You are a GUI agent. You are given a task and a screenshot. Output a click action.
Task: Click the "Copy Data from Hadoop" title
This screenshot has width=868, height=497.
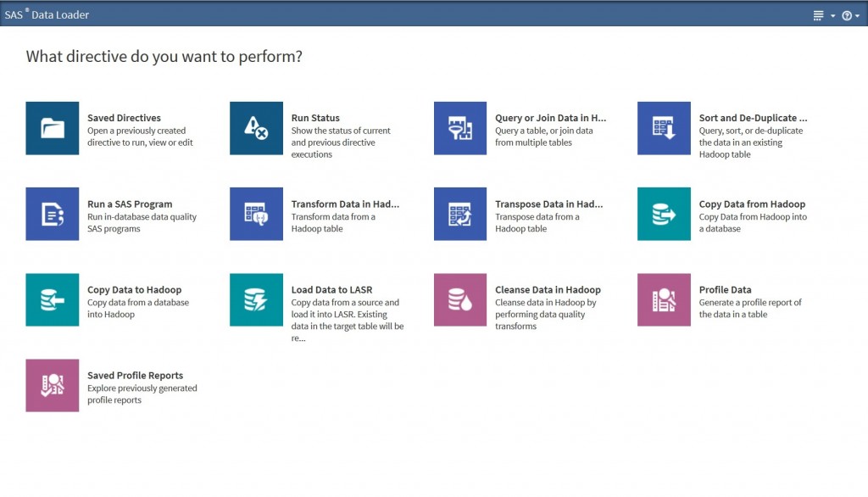coord(753,204)
